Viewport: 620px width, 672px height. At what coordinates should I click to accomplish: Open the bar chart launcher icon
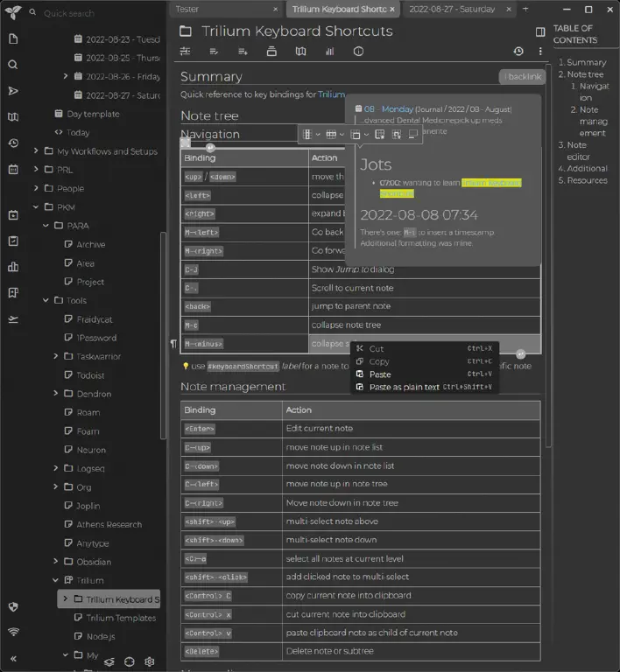point(13,267)
